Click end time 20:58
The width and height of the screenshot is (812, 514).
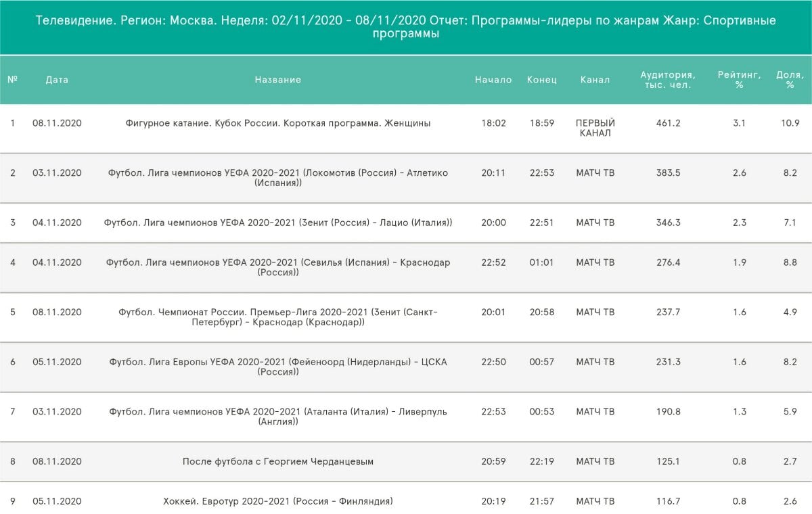pos(542,312)
